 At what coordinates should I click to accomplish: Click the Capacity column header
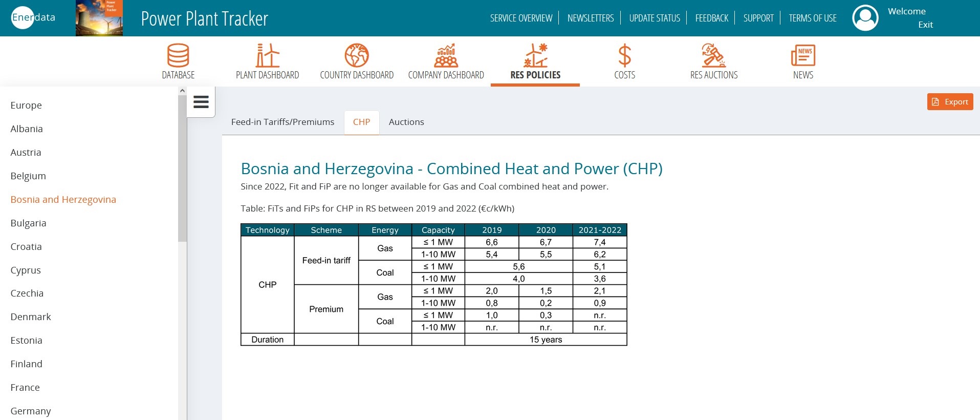(438, 230)
